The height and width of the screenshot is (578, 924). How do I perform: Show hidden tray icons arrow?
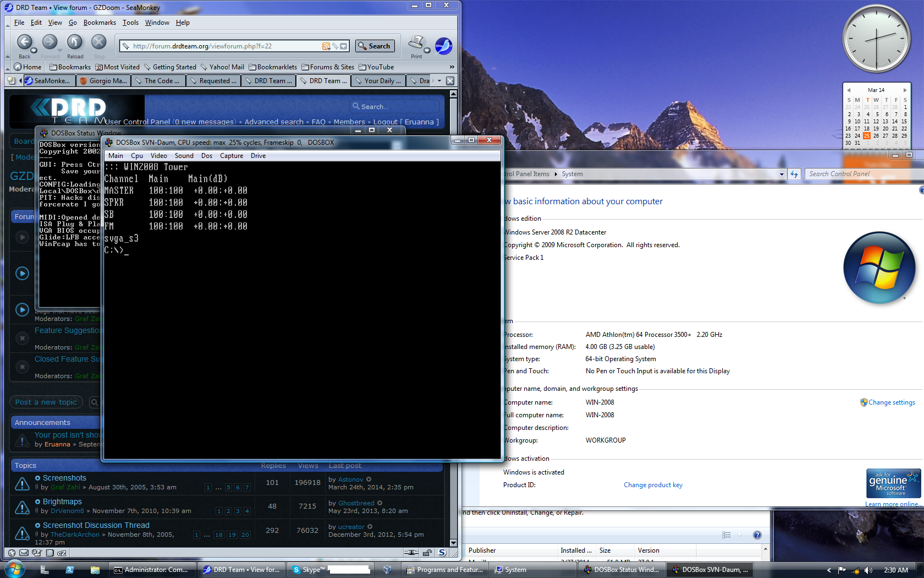pyautogui.click(x=829, y=570)
